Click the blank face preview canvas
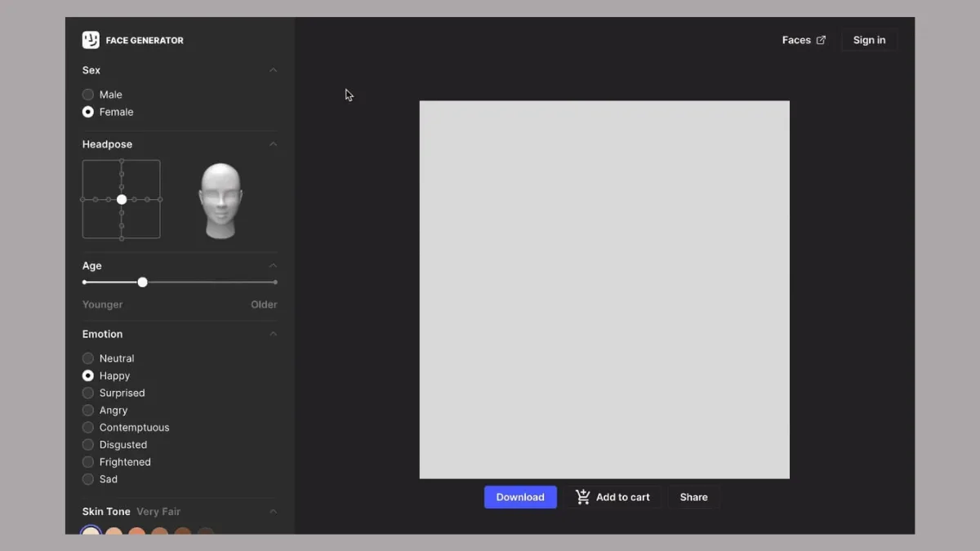The image size is (980, 551). point(604,288)
